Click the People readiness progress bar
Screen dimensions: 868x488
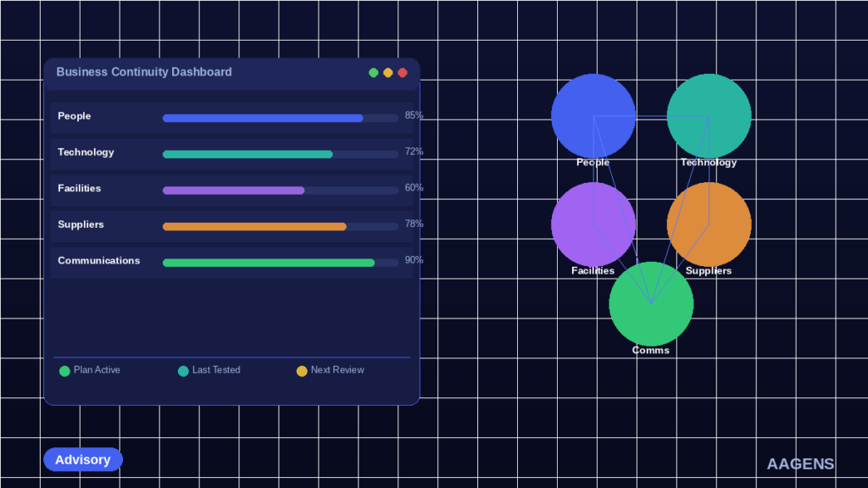[x=280, y=118]
